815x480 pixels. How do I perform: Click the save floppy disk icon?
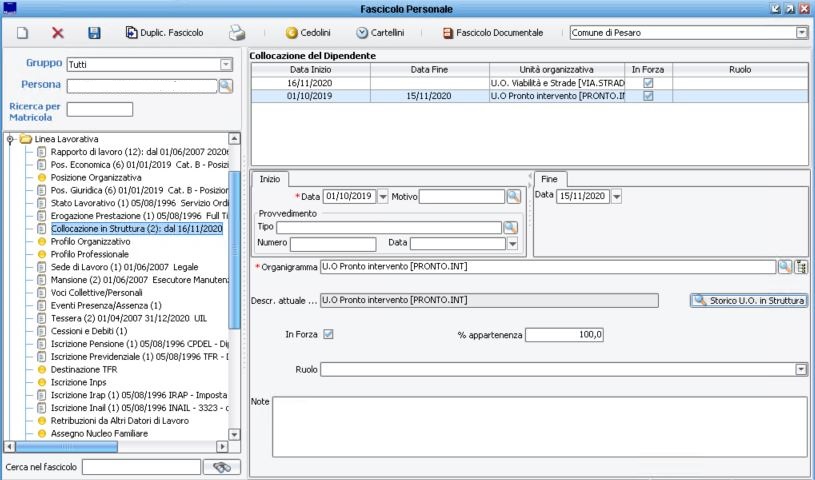pos(94,33)
